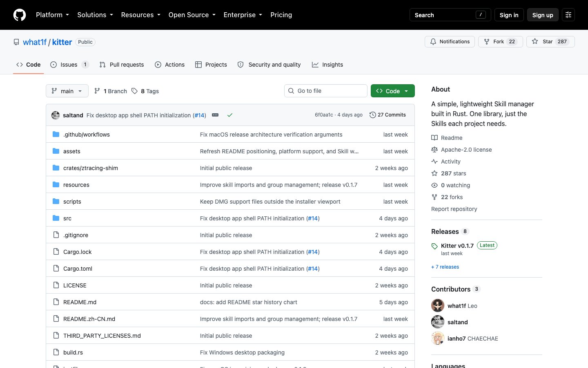
Task: Click the Sign up button
Action: (543, 15)
